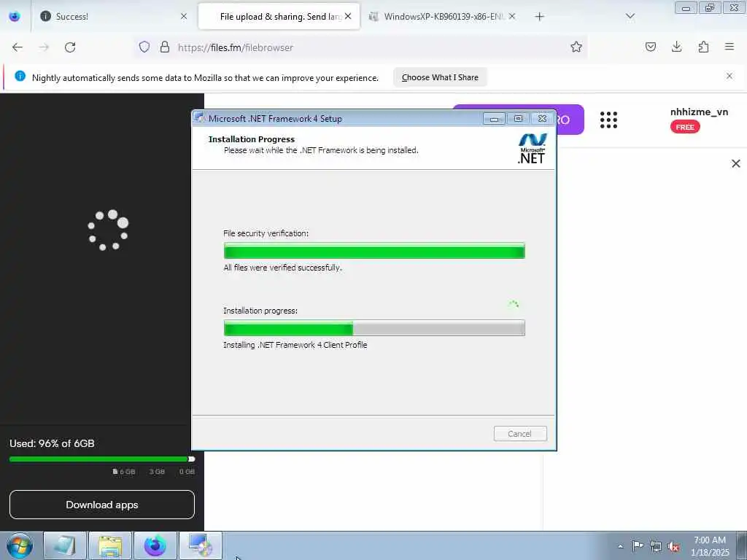Click the muted volume tray icon
Image resolution: width=747 pixels, height=560 pixels.
(x=673, y=547)
